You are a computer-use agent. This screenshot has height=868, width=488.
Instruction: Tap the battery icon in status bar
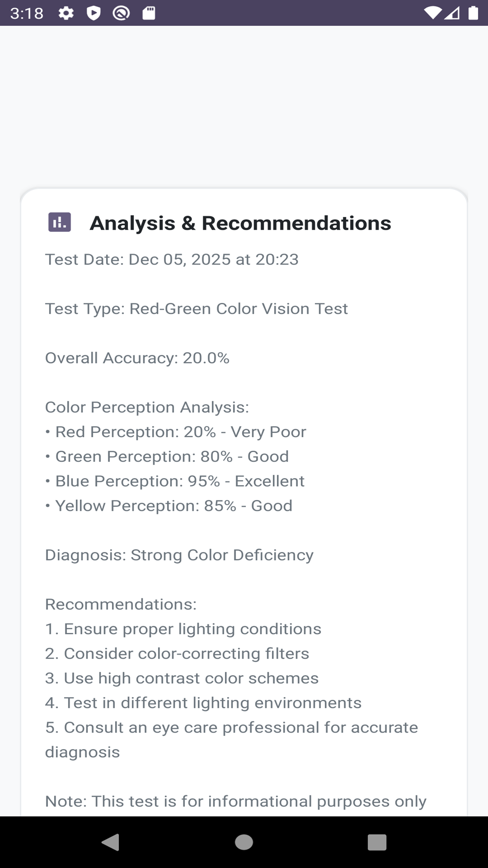coord(473,13)
